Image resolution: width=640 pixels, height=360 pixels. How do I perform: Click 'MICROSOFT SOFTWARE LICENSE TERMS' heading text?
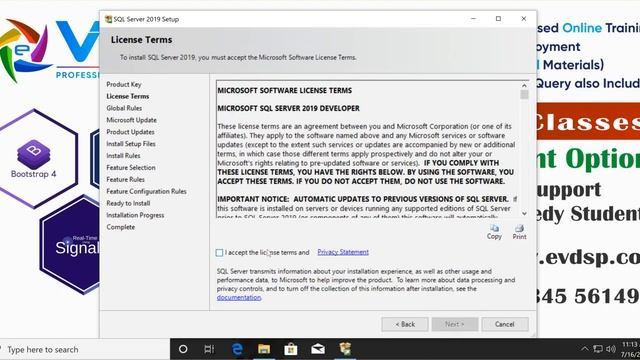[284, 91]
